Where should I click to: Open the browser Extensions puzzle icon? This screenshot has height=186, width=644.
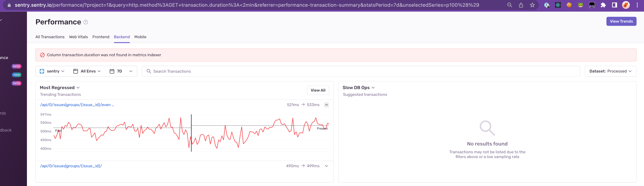603,5
